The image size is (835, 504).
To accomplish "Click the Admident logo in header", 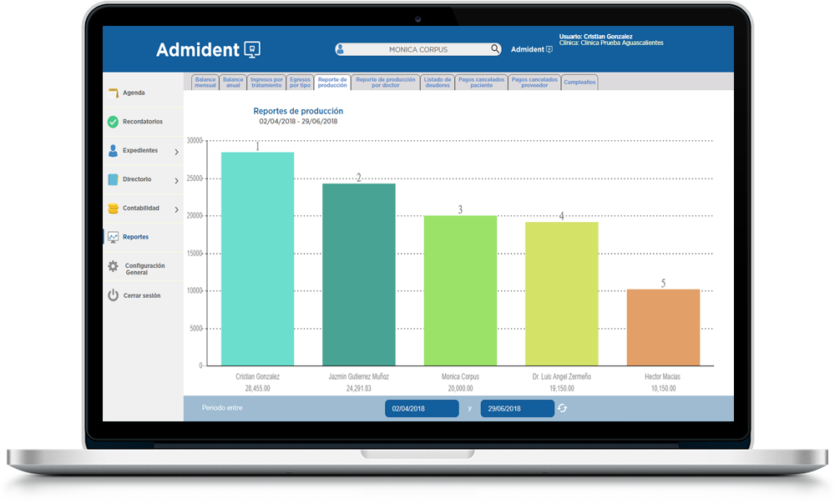I will coord(208,49).
